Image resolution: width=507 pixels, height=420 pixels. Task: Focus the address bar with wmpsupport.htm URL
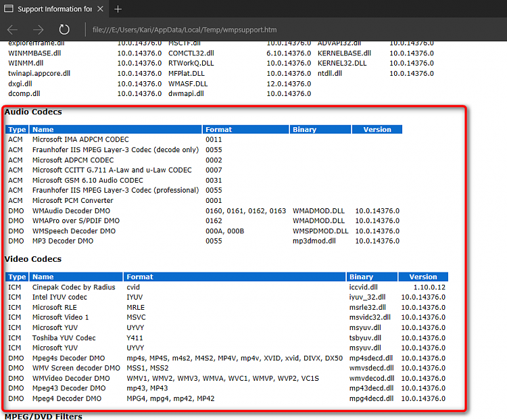click(x=185, y=30)
